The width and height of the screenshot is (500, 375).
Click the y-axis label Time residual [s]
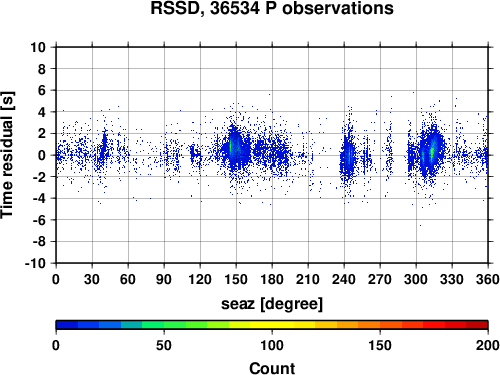pos(7,155)
